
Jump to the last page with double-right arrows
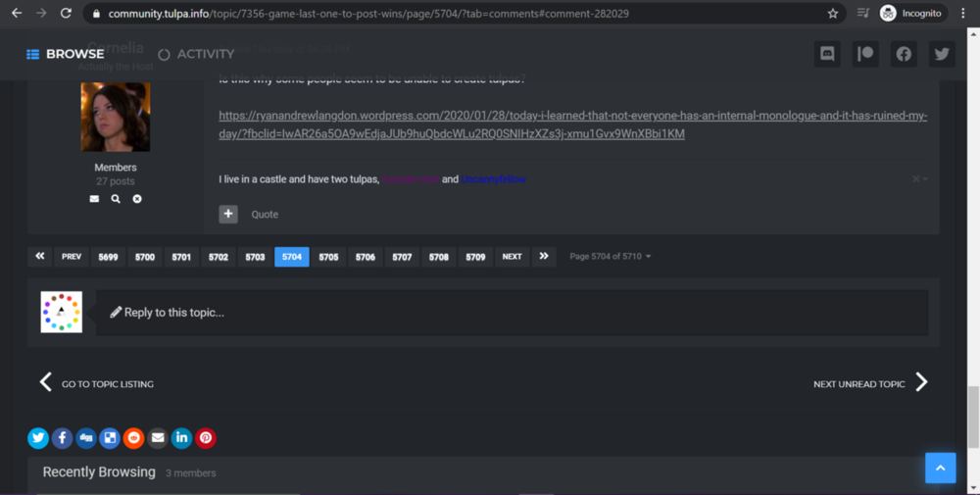coord(544,256)
